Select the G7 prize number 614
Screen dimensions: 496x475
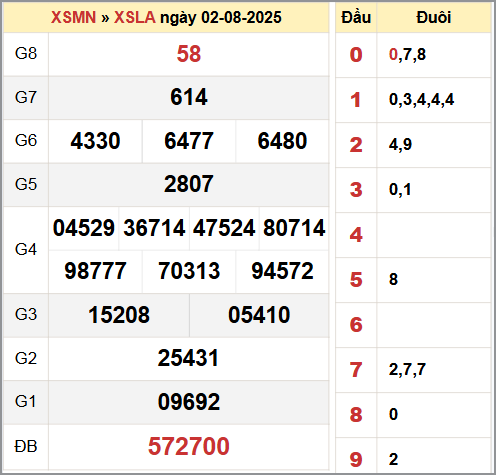pyautogui.click(x=189, y=97)
